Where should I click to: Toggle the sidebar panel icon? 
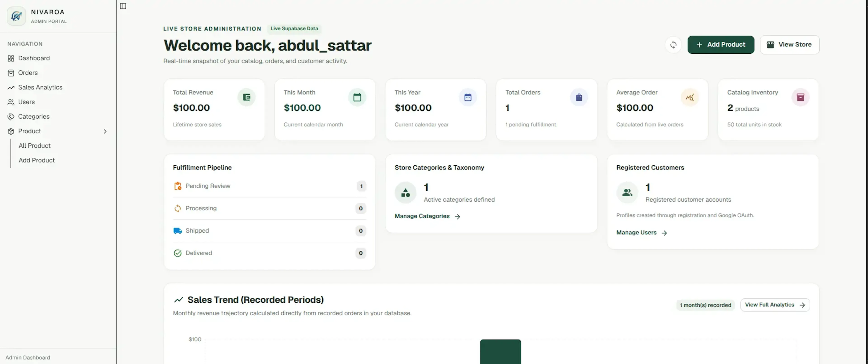(x=123, y=6)
